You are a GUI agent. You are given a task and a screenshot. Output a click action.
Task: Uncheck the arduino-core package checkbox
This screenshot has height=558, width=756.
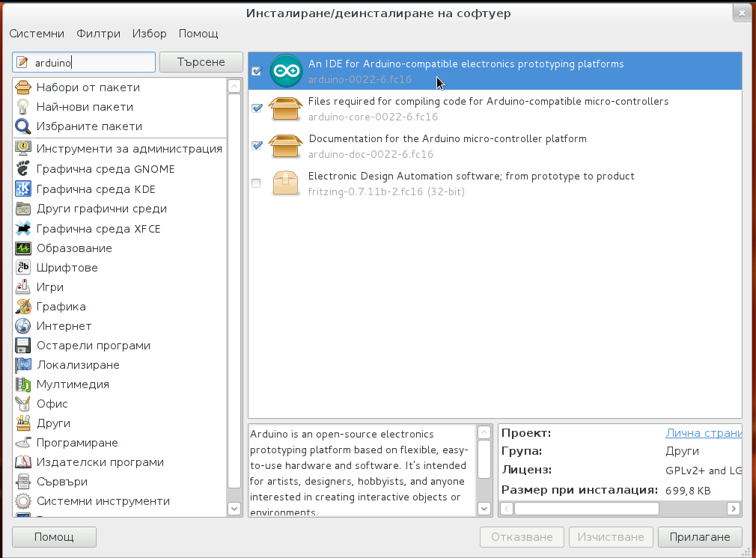(257, 108)
